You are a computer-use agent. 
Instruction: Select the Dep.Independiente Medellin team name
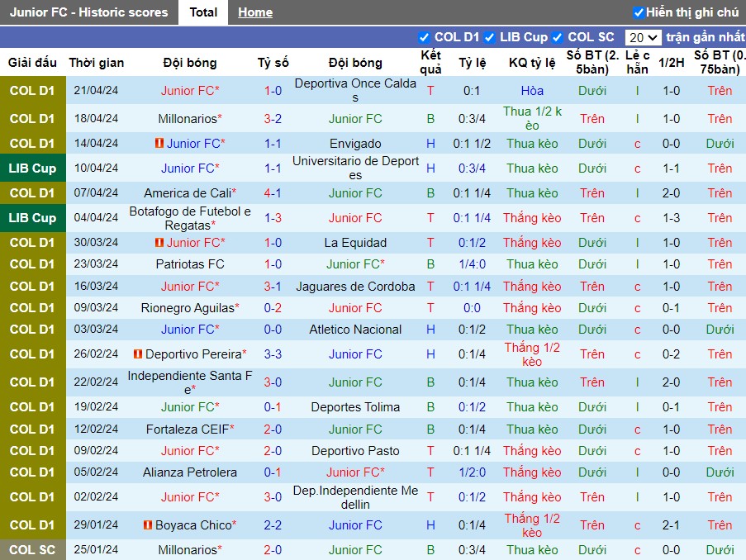[355, 497]
